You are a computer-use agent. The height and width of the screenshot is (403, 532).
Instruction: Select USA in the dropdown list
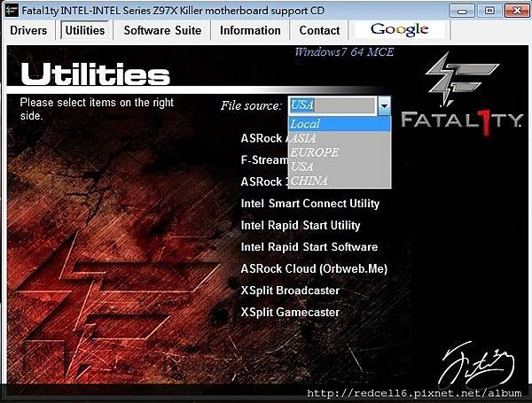(340, 167)
